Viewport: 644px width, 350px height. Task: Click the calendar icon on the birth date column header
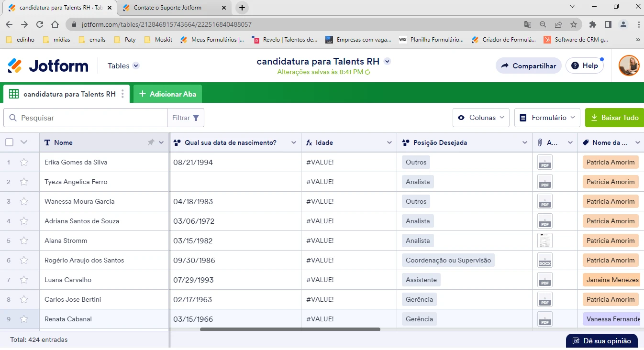(x=177, y=142)
